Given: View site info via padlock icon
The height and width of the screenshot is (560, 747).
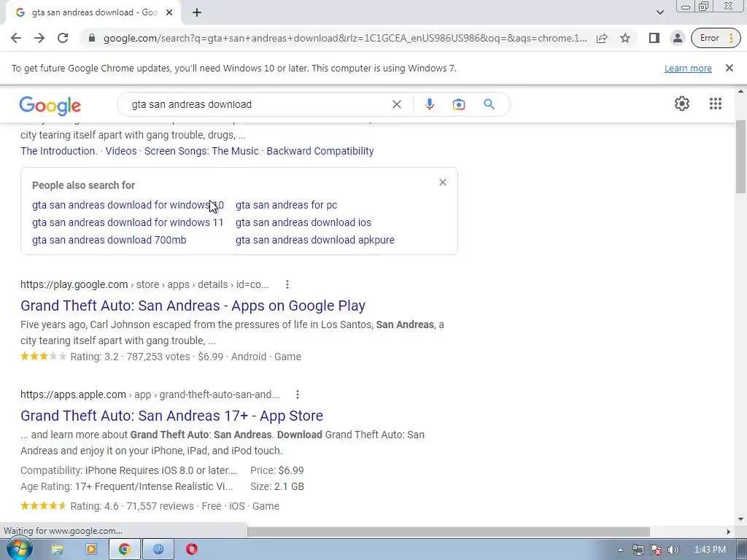Looking at the screenshot, I should tap(92, 38).
